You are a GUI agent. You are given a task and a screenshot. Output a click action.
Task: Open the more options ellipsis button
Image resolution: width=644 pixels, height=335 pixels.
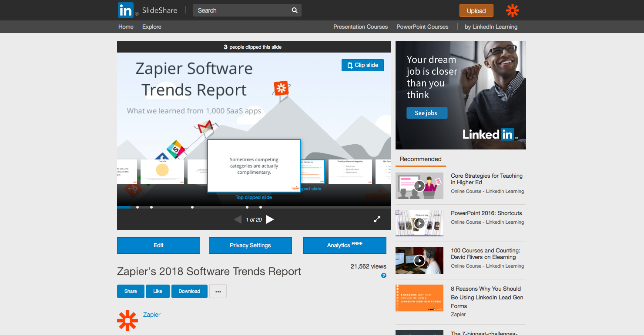coord(218,291)
